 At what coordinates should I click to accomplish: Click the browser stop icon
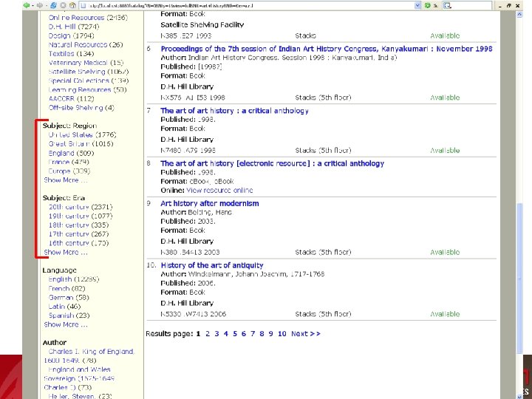coord(63,5)
